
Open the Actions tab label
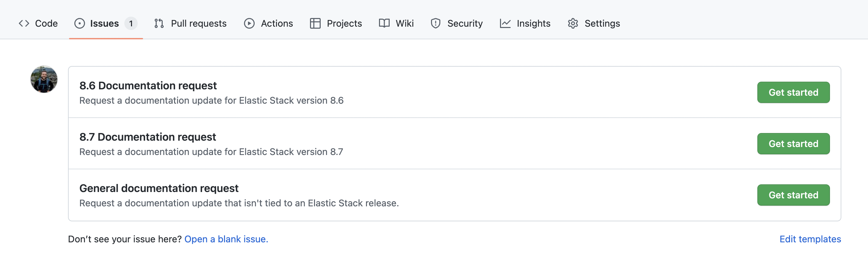pyautogui.click(x=277, y=23)
